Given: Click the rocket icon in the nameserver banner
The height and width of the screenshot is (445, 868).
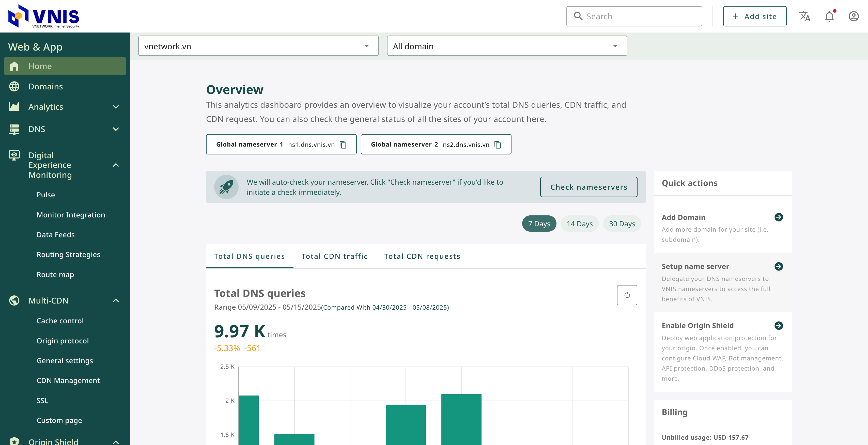Looking at the screenshot, I should tap(226, 187).
